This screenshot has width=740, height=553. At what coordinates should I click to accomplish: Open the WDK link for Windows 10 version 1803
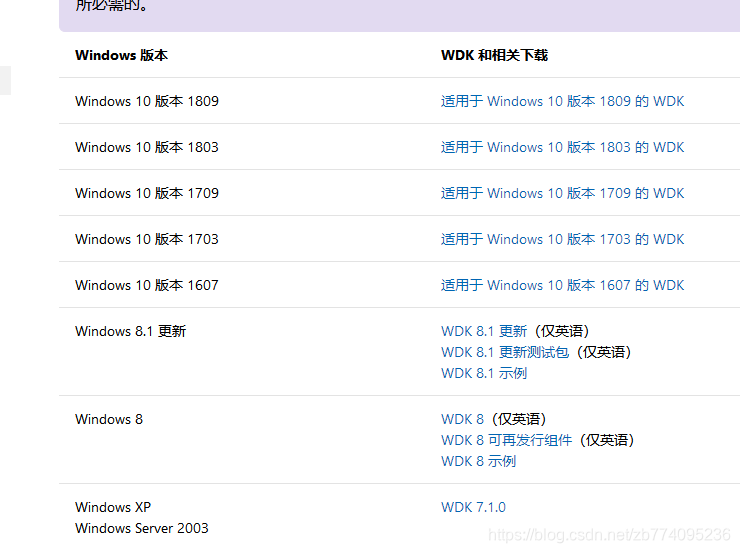(562, 147)
